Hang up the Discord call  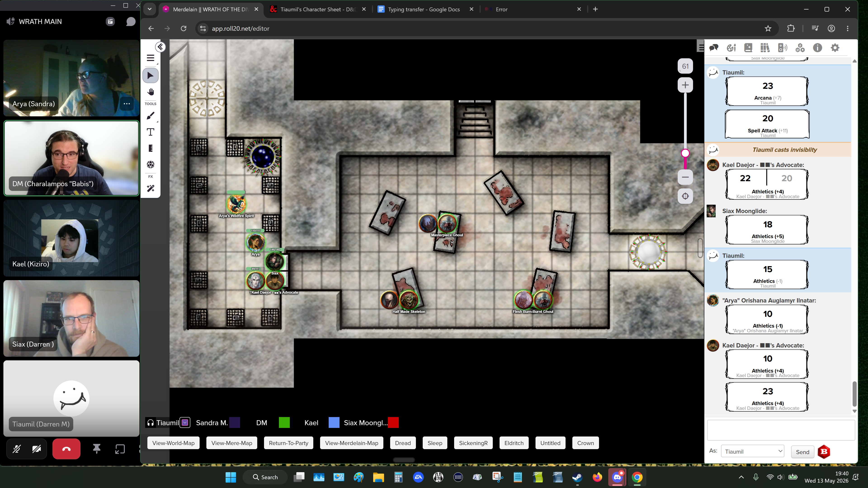click(66, 449)
